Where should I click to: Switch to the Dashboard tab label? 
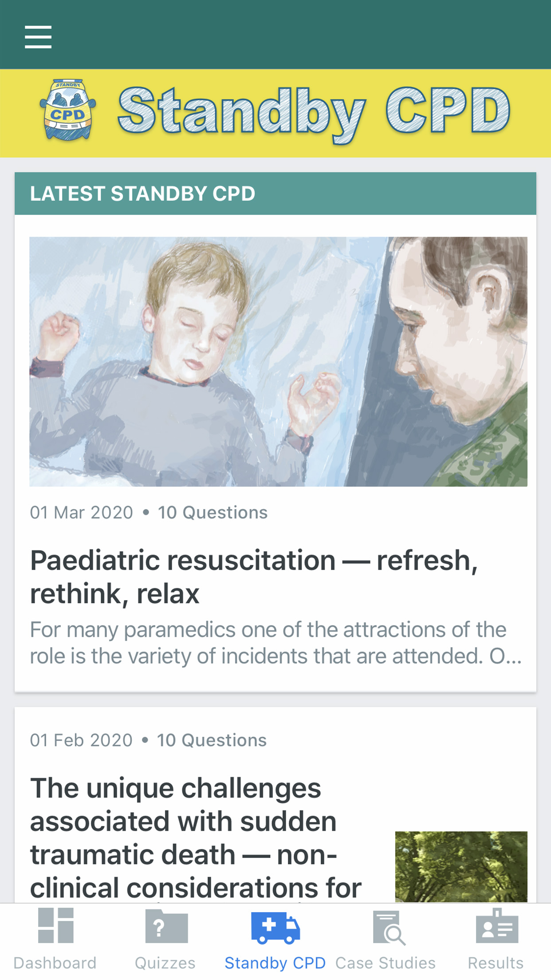pyautogui.click(x=55, y=963)
